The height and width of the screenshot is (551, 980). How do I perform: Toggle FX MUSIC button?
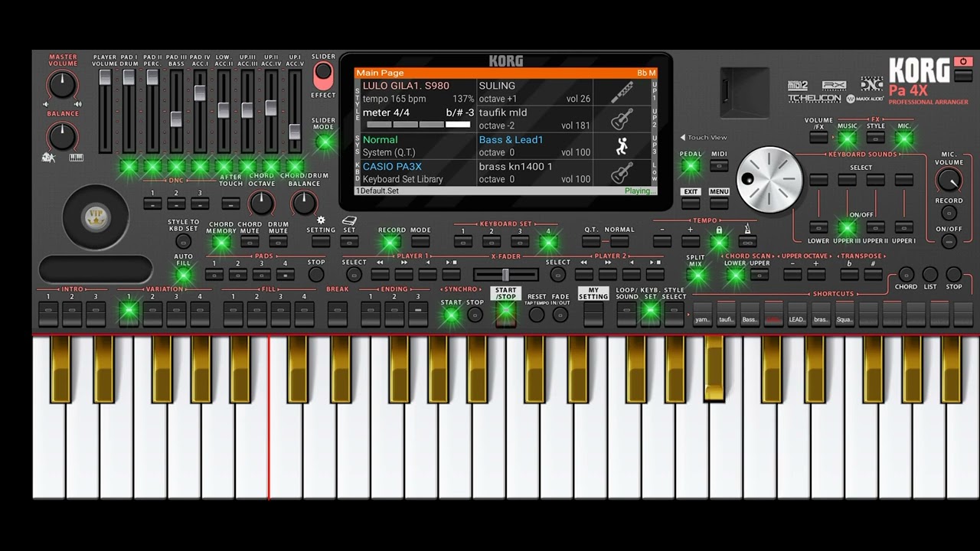(847, 139)
